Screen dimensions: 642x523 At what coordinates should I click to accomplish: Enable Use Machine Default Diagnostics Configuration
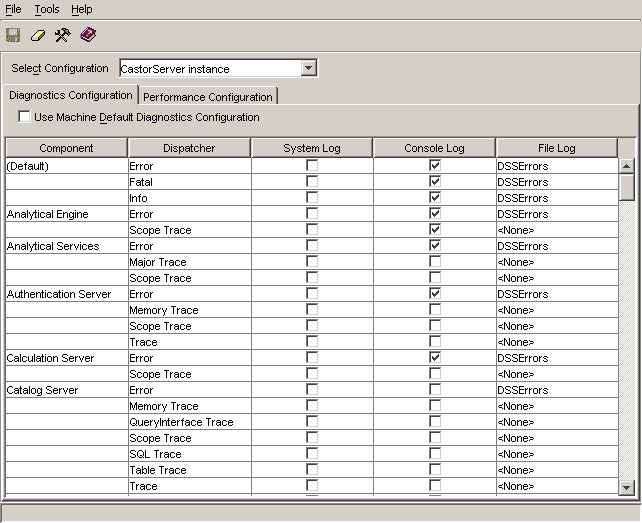pos(25,118)
